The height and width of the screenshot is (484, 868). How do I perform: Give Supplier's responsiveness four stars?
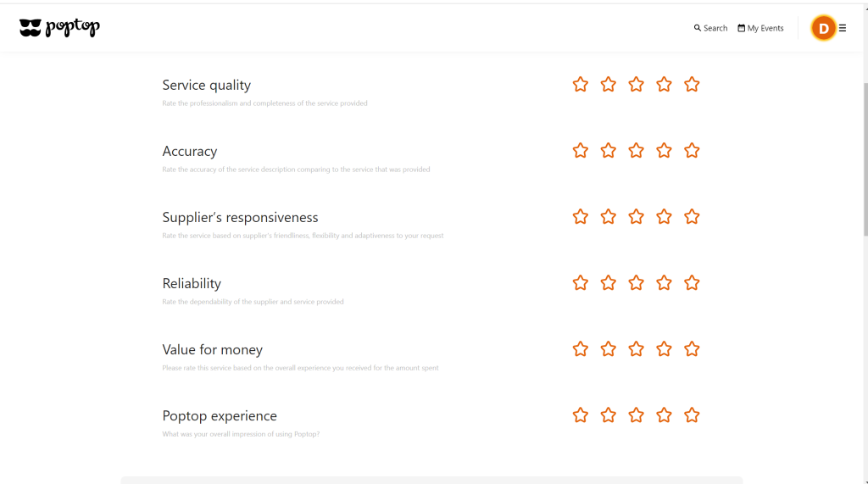(x=664, y=216)
